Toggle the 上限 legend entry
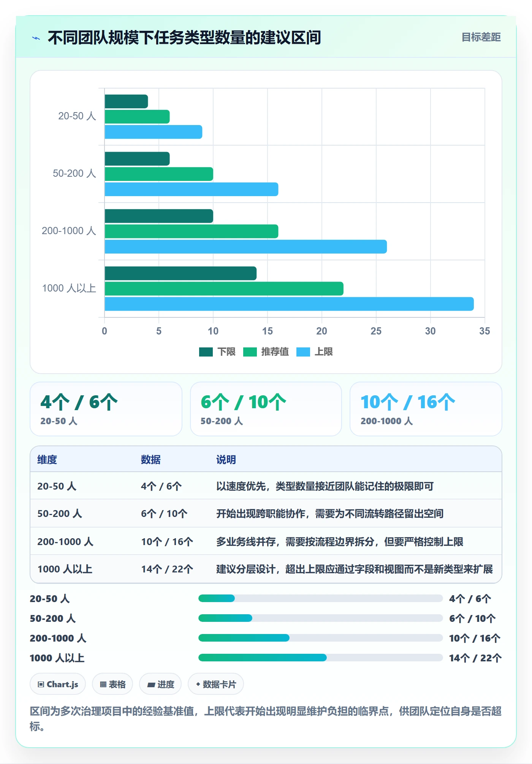532x764 pixels. click(315, 352)
